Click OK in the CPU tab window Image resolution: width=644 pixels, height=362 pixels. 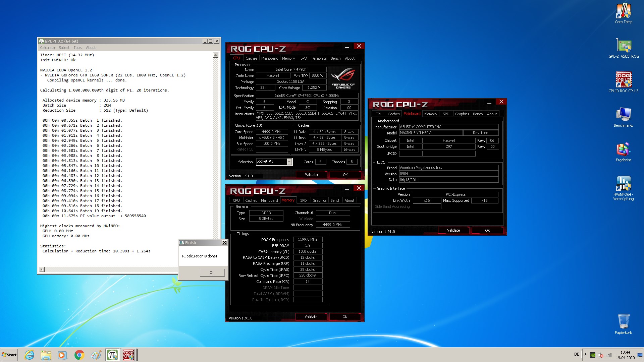pos(345,175)
